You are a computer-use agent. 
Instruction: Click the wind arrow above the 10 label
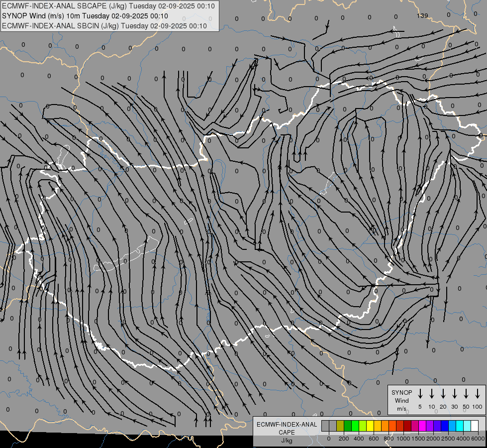click(432, 394)
